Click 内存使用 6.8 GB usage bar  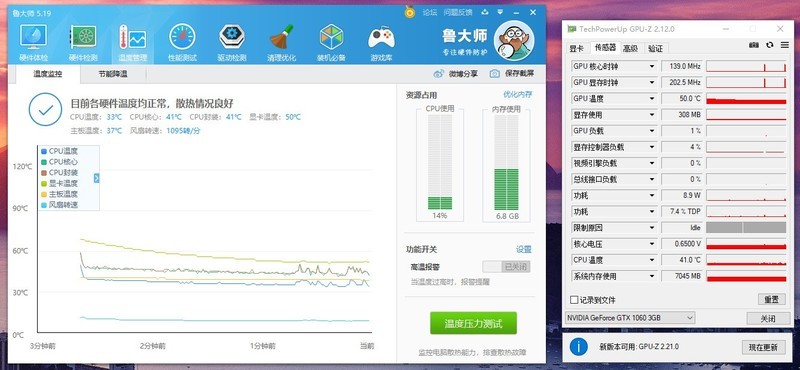click(x=506, y=162)
